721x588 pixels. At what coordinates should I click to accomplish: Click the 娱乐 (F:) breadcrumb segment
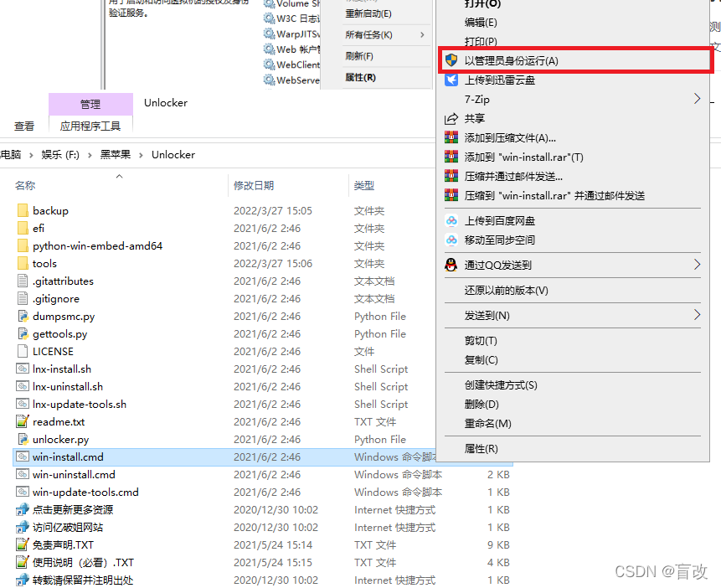pyautogui.click(x=60, y=155)
